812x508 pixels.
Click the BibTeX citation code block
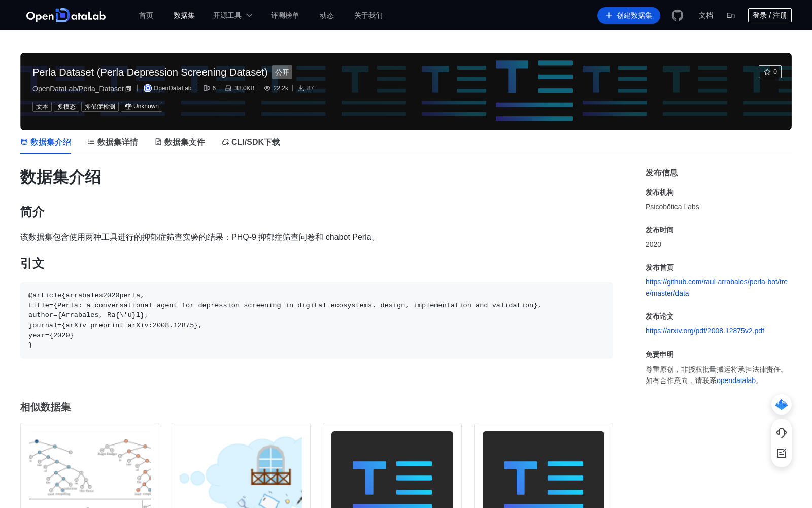click(317, 321)
